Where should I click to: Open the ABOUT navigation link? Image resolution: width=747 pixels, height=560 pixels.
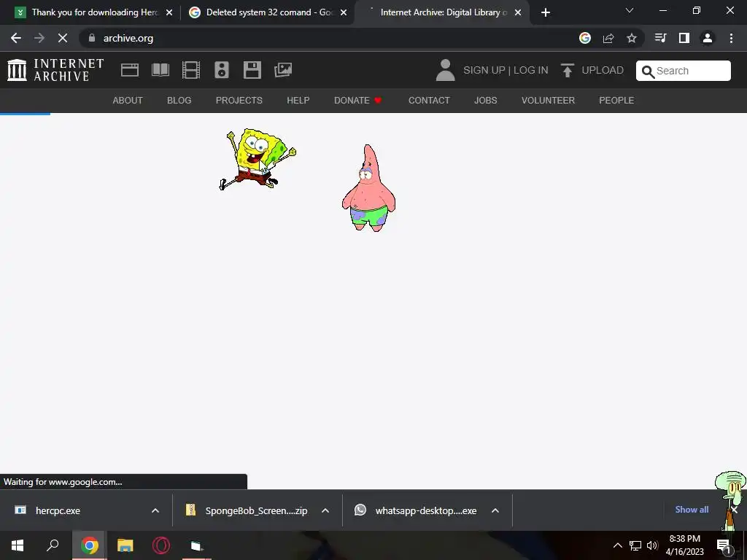click(x=128, y=101)
